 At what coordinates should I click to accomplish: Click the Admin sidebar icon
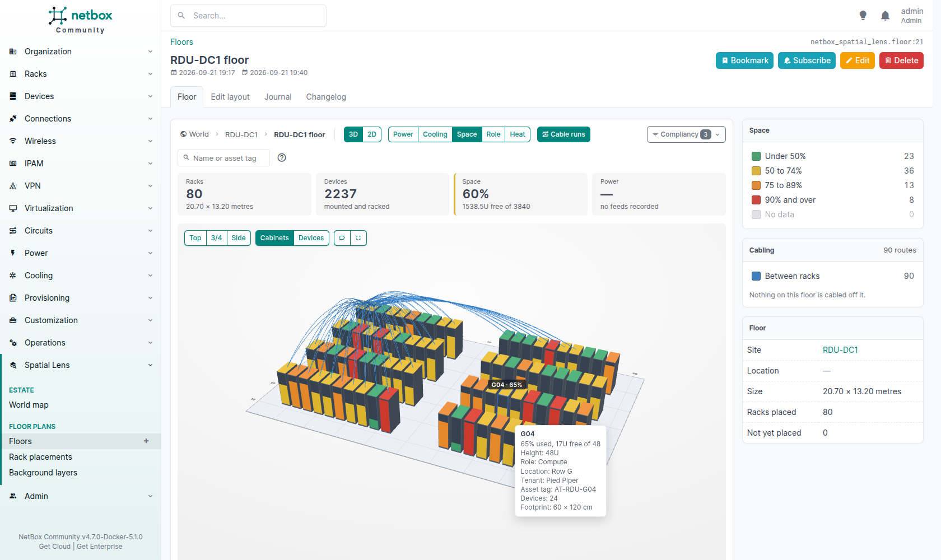13,496
